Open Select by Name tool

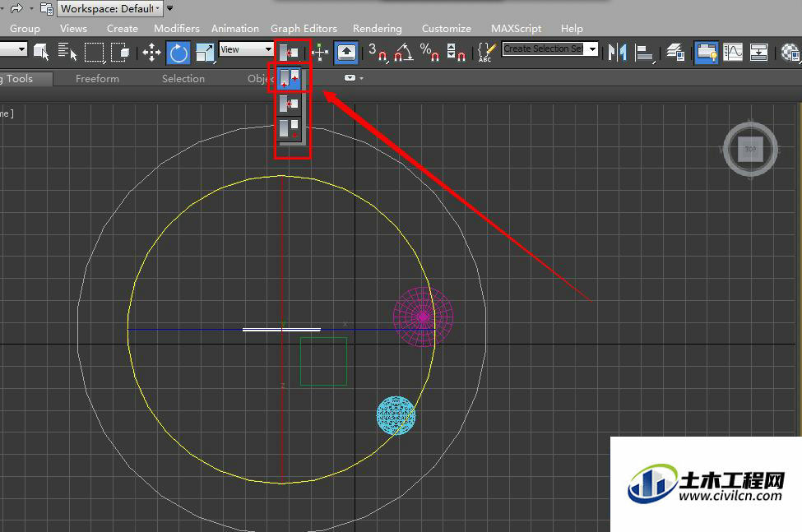pyautogui.click(x=67, y=52)
